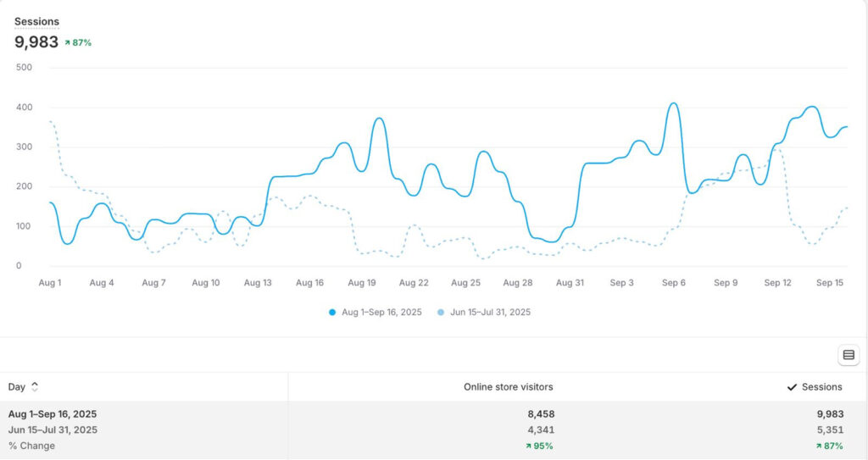Screen dimensions: 868x460
Task: Click the % Change row label
Action: 31,446
